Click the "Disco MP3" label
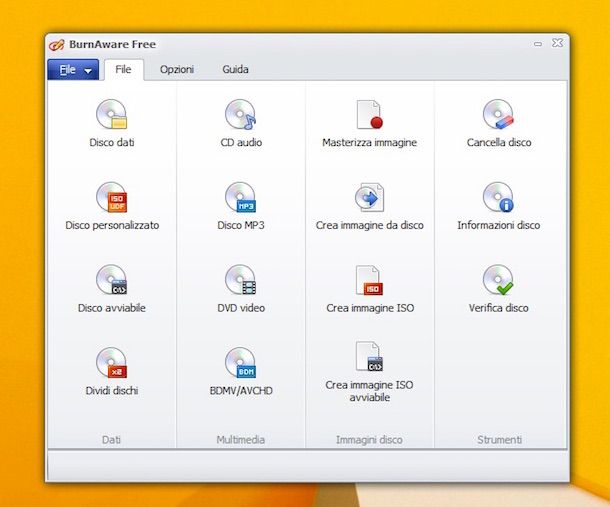Image resolution: width=610 pixels, height=507 pixels. pos(241,225)
